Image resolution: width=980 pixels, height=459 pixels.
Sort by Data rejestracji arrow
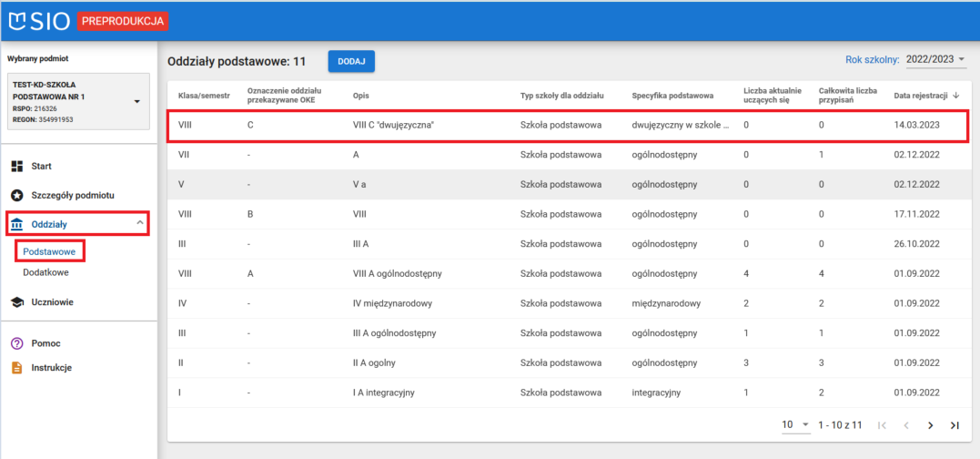[955, 95]
